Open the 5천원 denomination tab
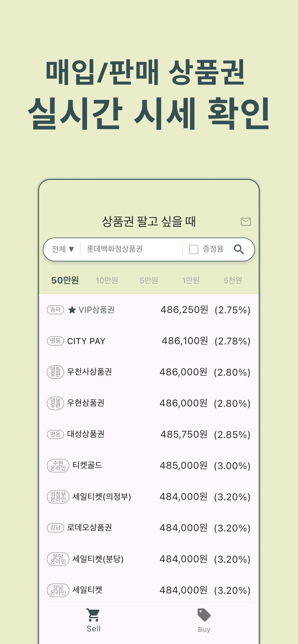Screen dimensions: 298x644 233,281
